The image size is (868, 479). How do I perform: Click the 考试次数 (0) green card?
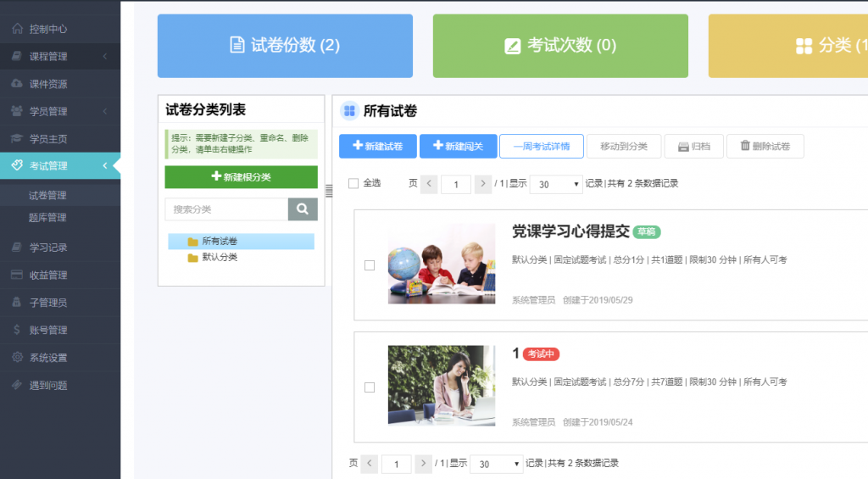[561, 46]
